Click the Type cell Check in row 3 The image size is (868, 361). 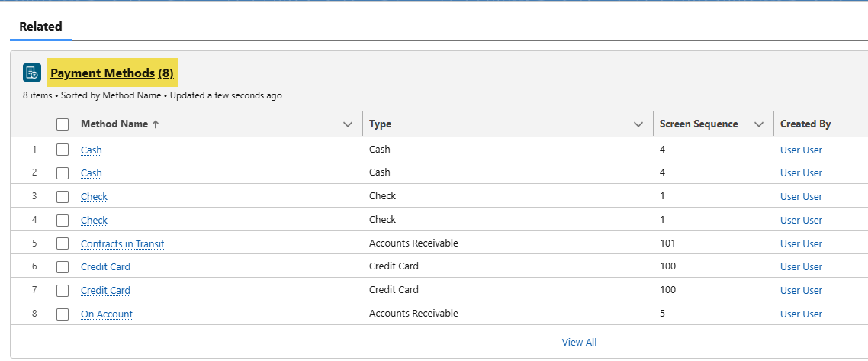(383, 196)
